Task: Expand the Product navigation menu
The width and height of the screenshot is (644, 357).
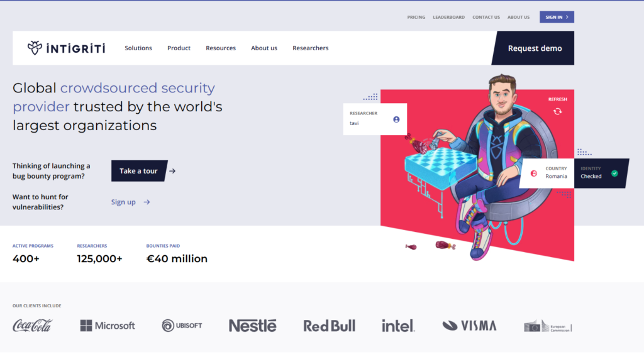Action: pyautogui.click(x=179, y=48)
